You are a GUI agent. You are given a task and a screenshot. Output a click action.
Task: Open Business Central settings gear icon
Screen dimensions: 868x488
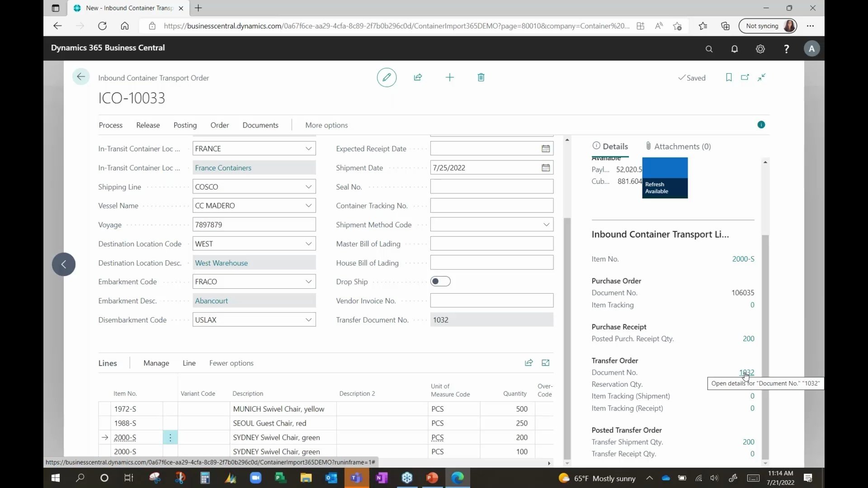pos(760,49)
